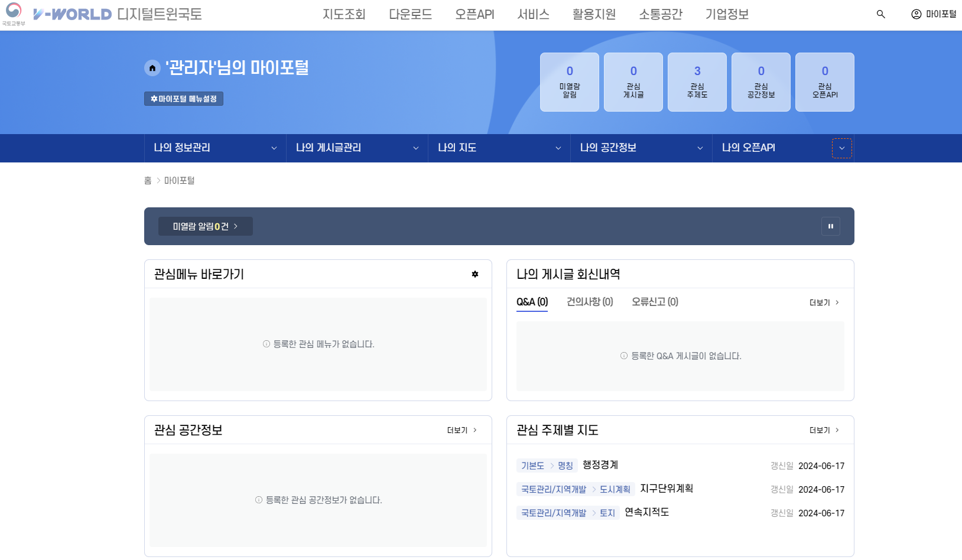Open the 지구단위계획 theme map entry
This screenshot has height=560, width=962.
pos(667,489)
